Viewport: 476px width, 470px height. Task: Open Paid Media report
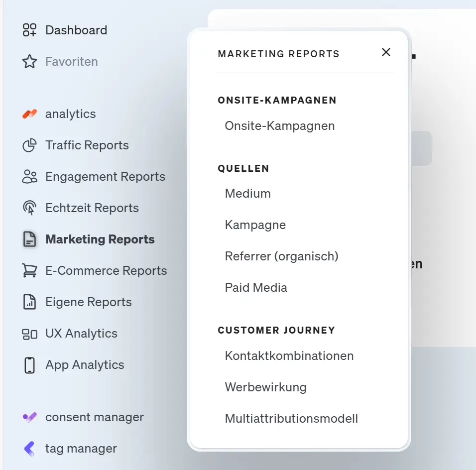tap(256, 288)
